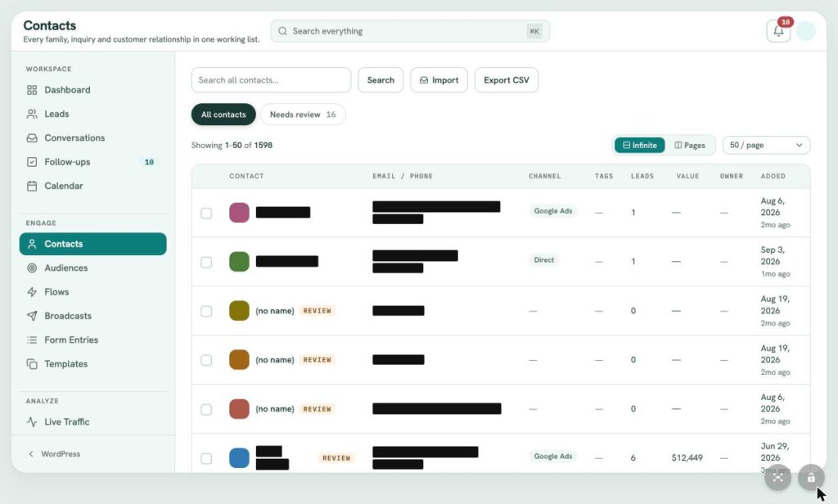Click the user avatar circle
This screenshot has width=838, height=504.
[x=805, y=31]
